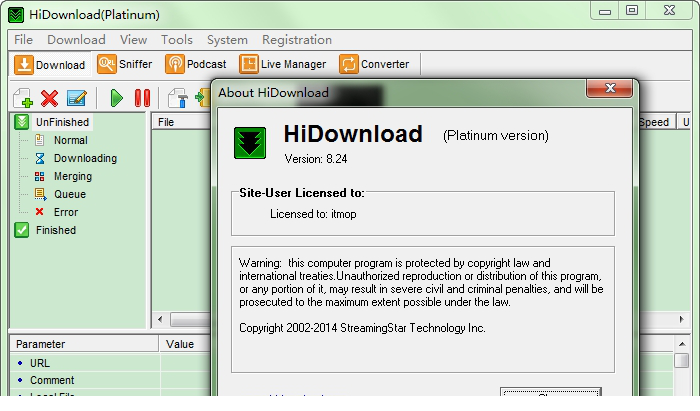
Task: Select Normal in the task tree
Action: coord(71,140)
